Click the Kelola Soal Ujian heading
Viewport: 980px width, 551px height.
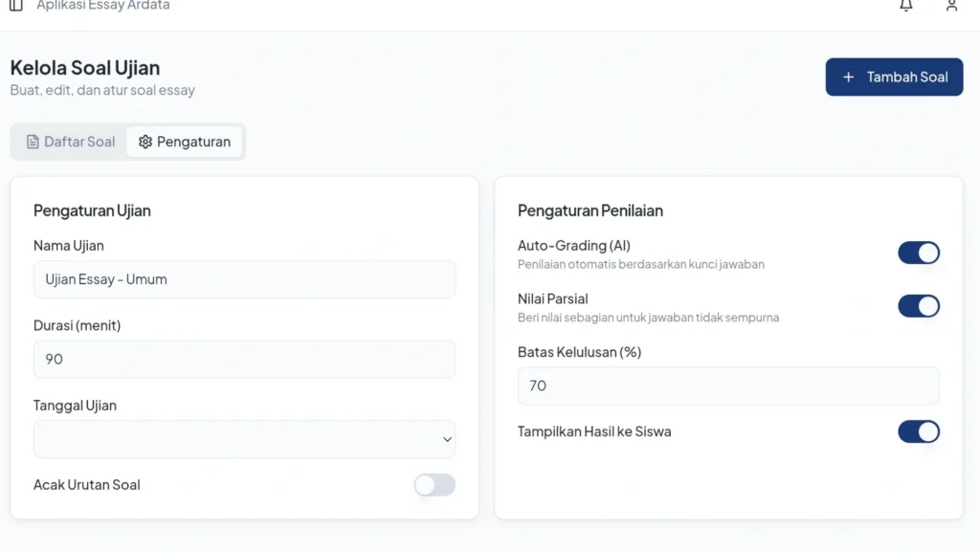(x=85, y=68)
